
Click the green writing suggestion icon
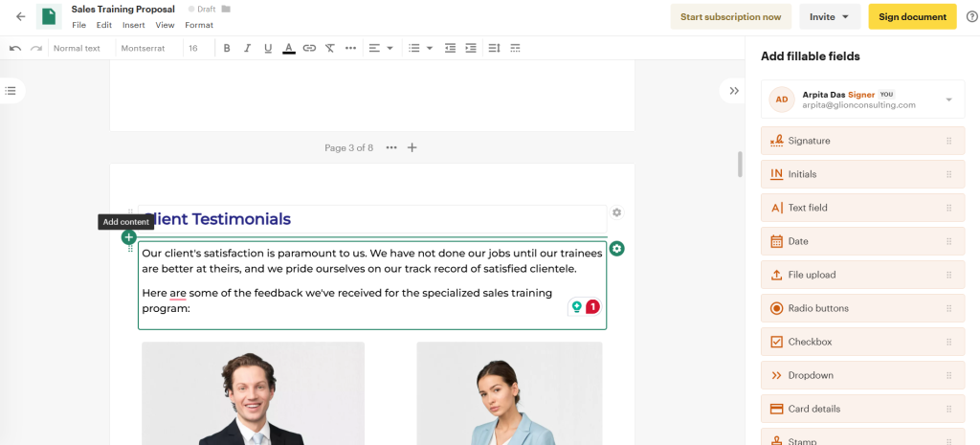[576, 307]
